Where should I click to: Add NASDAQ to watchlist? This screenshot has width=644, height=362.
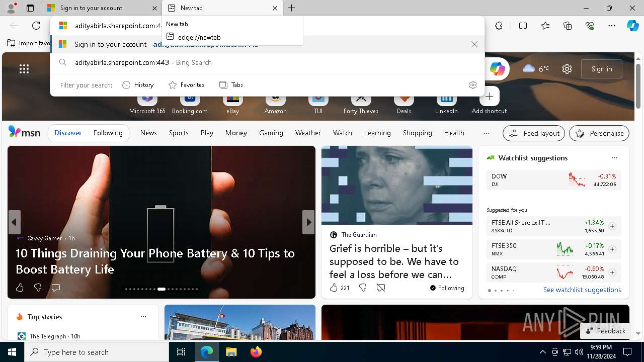click(612, 273)
